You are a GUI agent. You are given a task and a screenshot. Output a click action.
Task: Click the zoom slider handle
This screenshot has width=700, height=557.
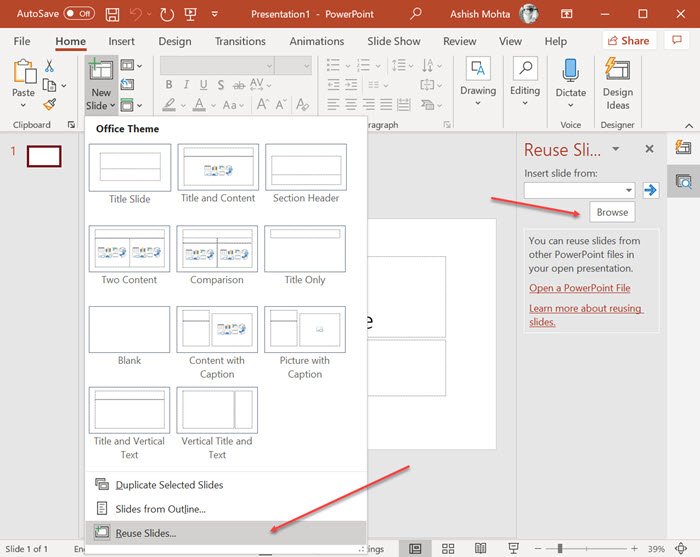(559, 549)
